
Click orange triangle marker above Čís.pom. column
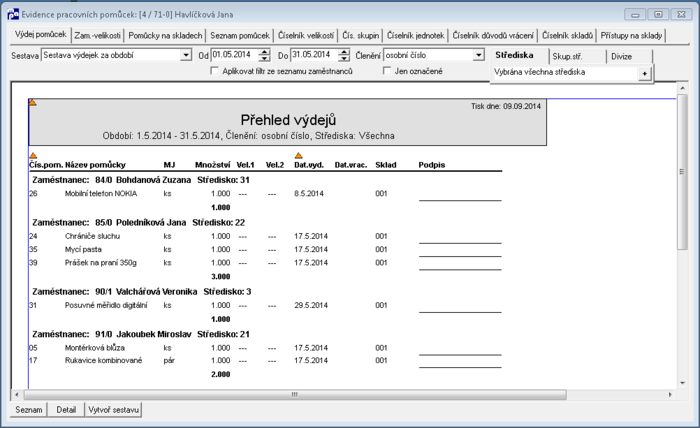click(33, 156)
